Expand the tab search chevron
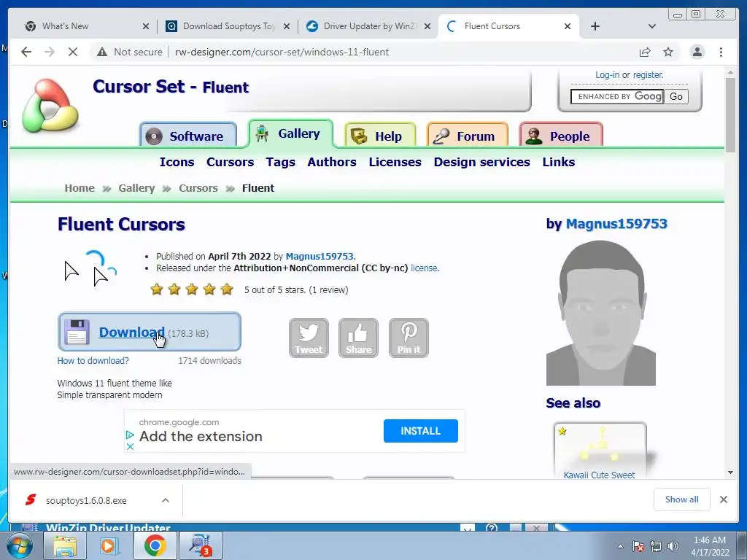Image resolution: width=747 pixels, height=560 pixels. coord(652,26)
